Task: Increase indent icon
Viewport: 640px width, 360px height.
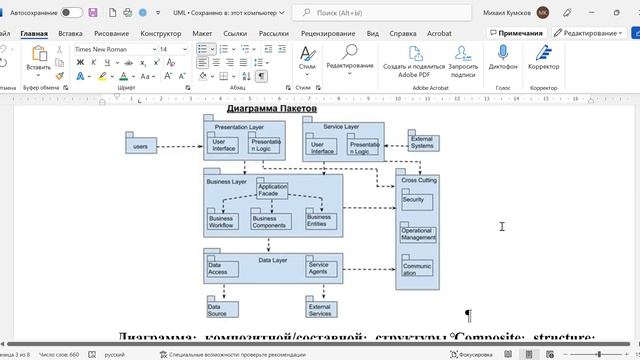Action: (282, 49)
